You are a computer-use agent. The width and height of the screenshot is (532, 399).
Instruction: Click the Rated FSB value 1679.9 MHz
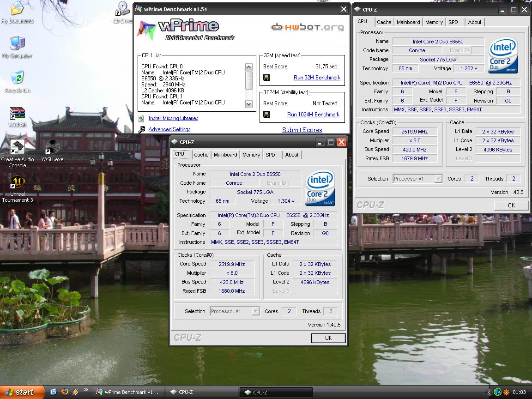coord(415,158)
